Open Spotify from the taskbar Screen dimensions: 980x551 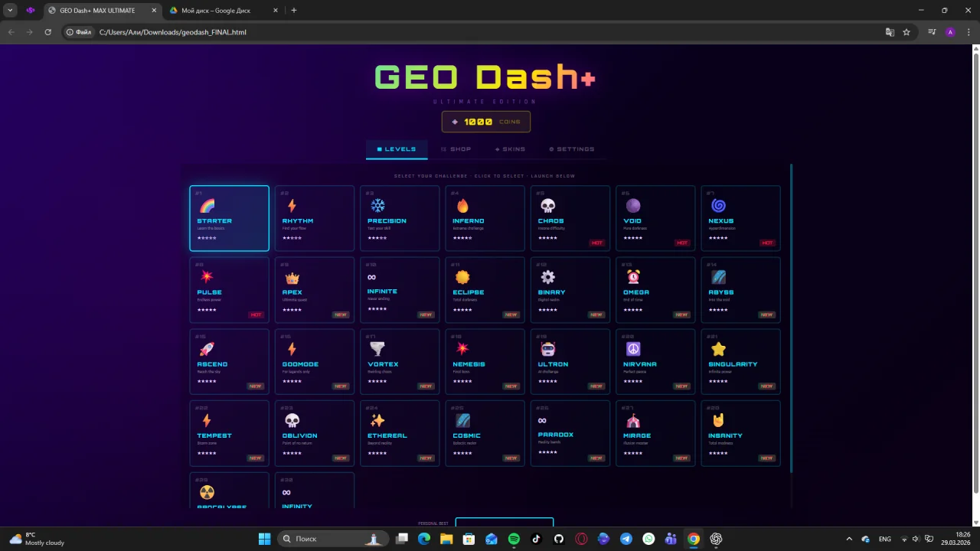(514, 539)
